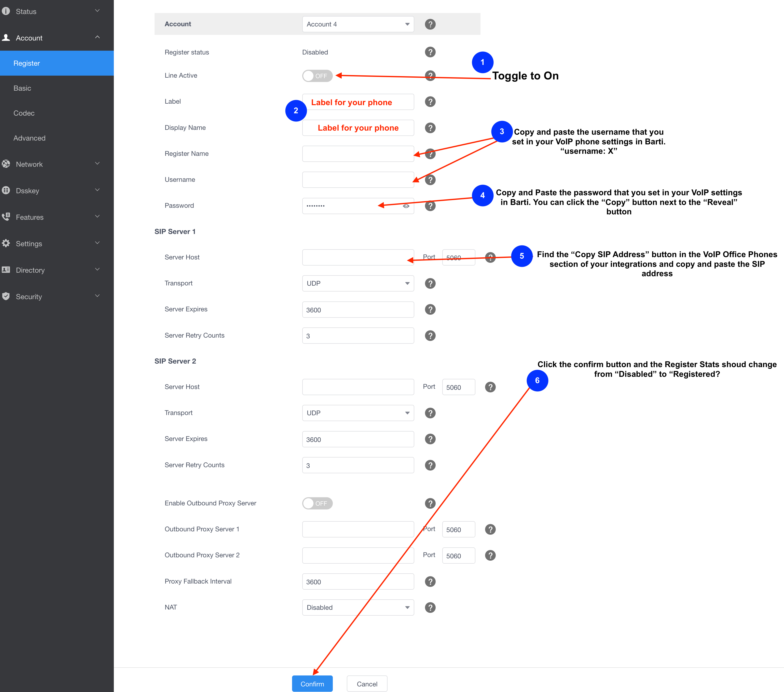Open help for SIP Server 2 Server Host
The width and height of the screenshot is (784, 692).
tap(490, 387)
